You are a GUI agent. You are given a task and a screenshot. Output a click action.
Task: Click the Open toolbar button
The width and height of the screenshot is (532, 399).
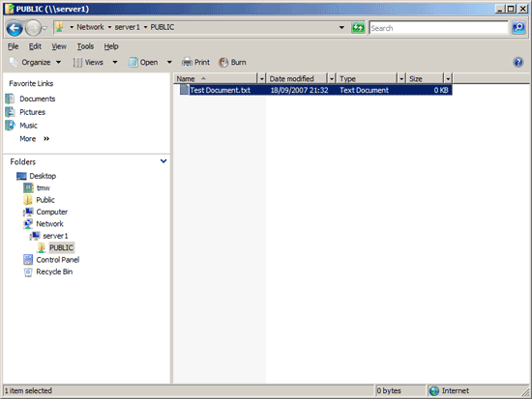[143, 63]
